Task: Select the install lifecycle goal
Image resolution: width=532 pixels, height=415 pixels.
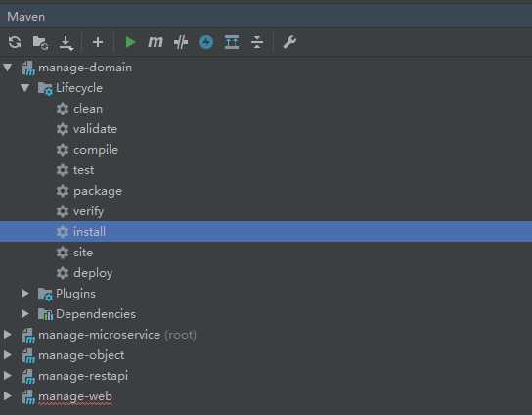Action: [x=266, y=232]
